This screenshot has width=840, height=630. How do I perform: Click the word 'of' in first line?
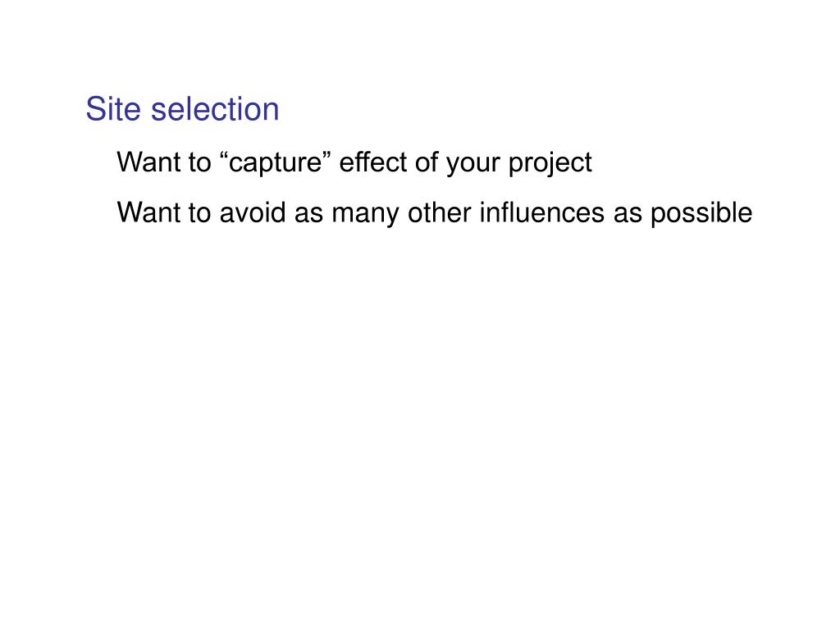pyautogui.click(x=427, y=162)
